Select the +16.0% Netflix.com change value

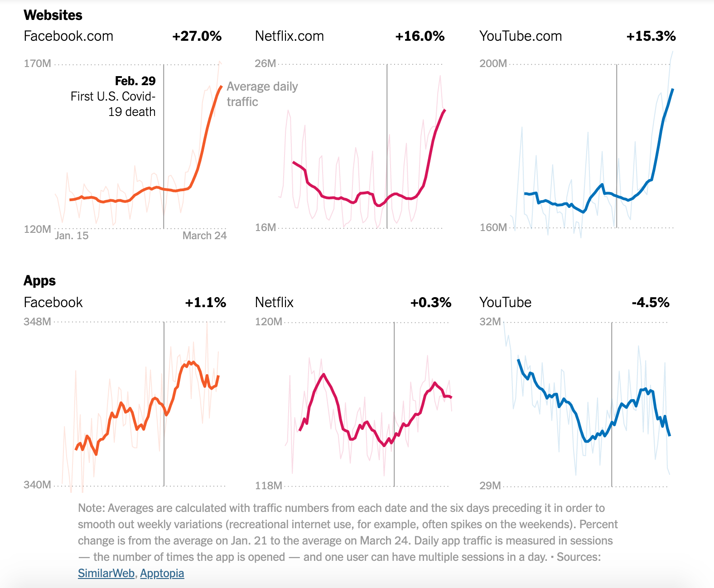pos(420,36)
